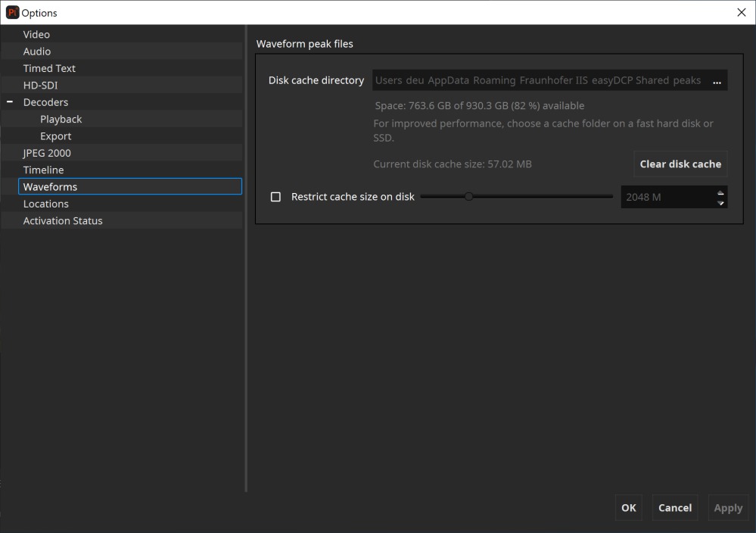
Task: Select Playback under Decoders
Action: coord(61,120)
